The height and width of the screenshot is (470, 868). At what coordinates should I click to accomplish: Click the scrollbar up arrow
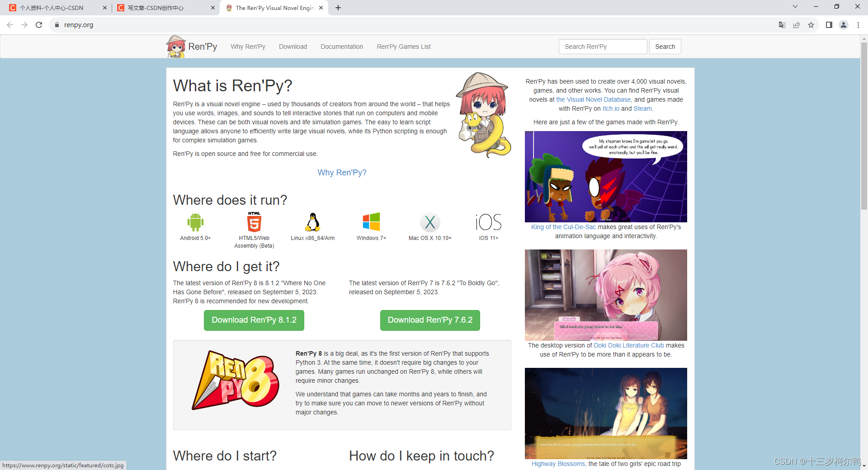[x=864, y=38]
